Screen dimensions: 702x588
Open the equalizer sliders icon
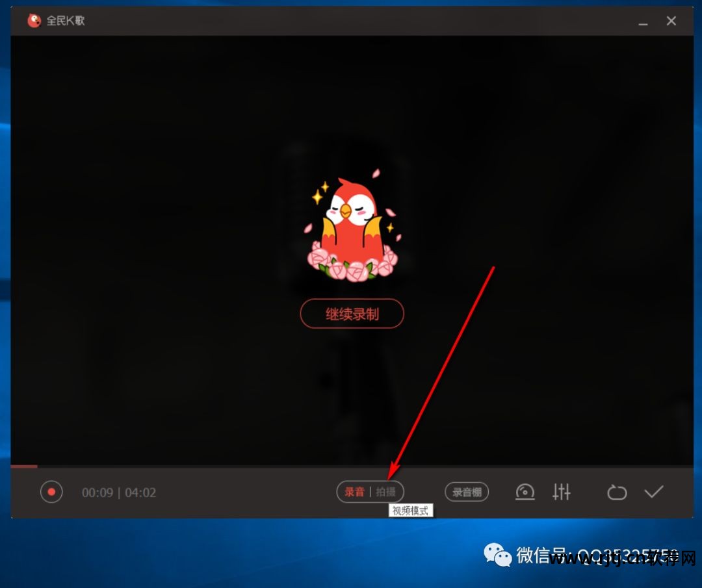point(561,492)
